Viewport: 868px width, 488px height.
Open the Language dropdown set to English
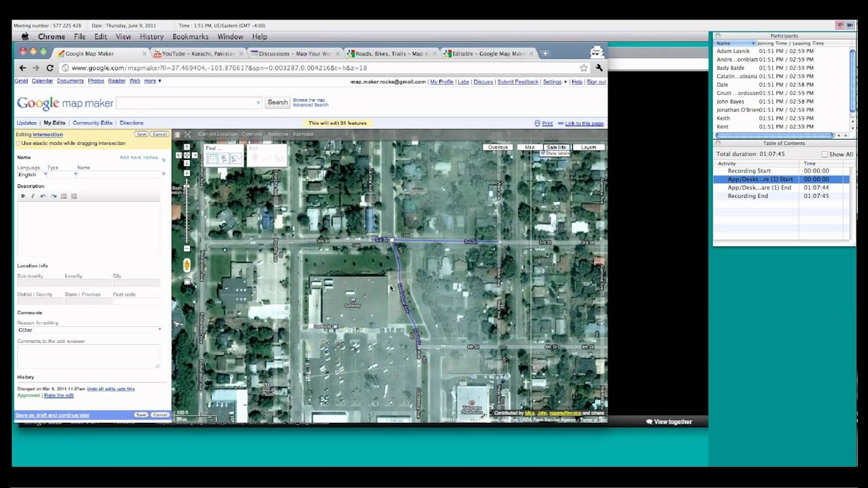pyautogui.click(x=32, y=174)
